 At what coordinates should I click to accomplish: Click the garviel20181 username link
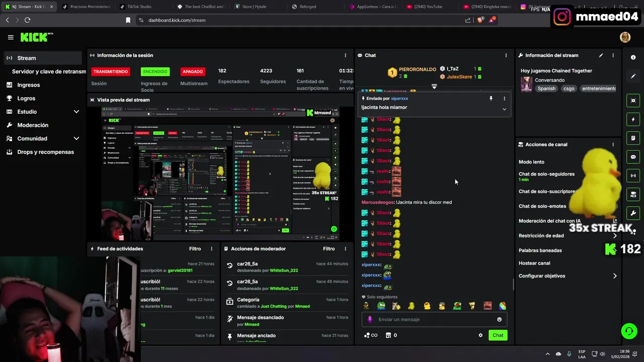coord(180,270)
